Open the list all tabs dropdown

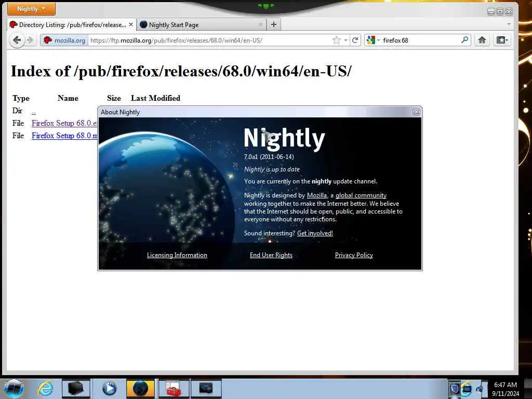click(509, 24)
